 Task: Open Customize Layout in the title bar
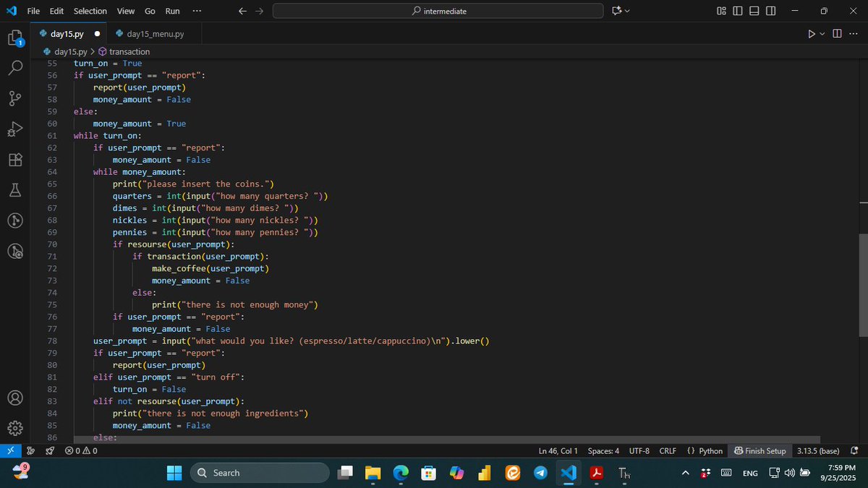(721, 11)
